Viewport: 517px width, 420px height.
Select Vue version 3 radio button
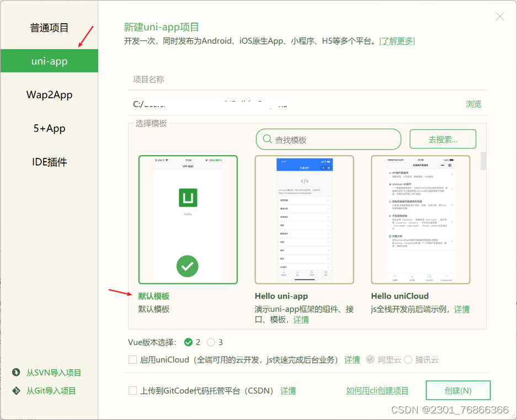[x=210, y=342]
